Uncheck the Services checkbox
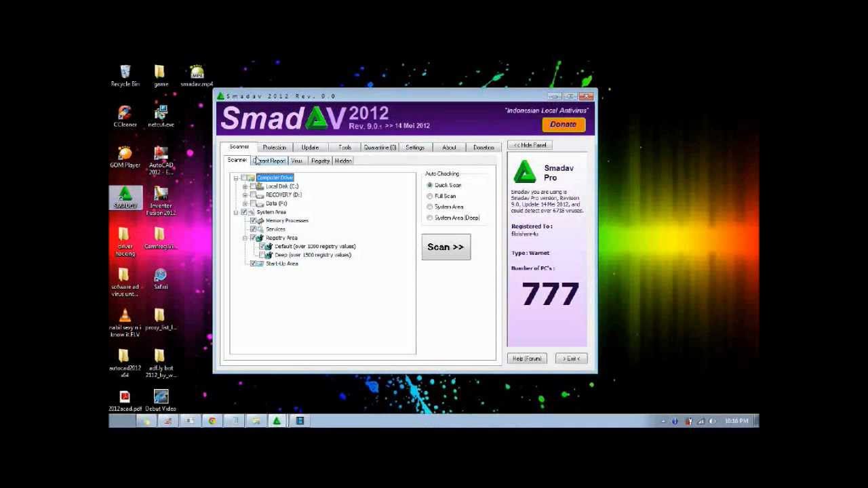 253,229
